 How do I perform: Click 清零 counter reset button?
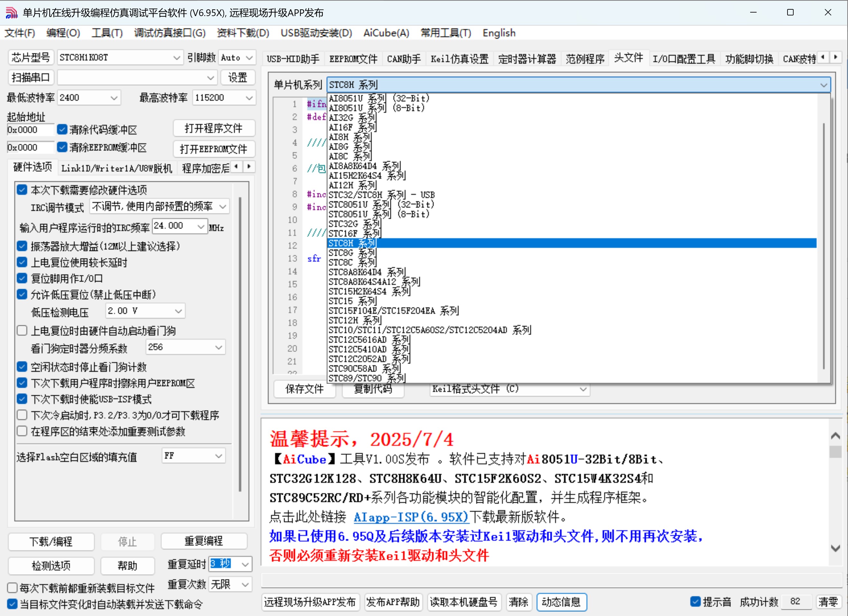coord(828,602)
